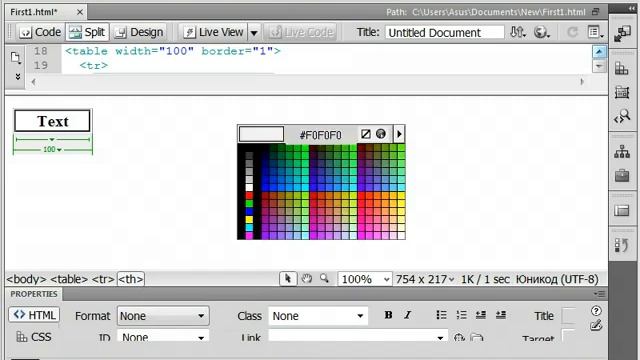This screenshot has height=360, width=640.
Task: Switch to CSS properties mode
Action: (x=34, y=337)
